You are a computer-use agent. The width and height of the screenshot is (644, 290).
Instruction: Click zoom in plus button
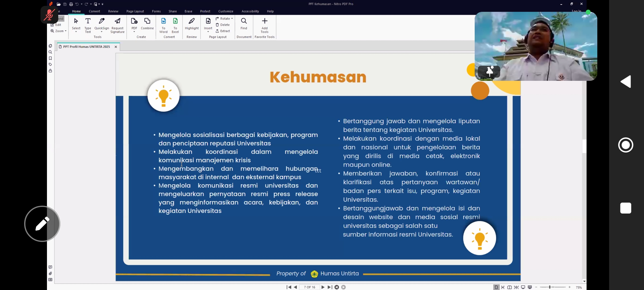pos(569,287)
